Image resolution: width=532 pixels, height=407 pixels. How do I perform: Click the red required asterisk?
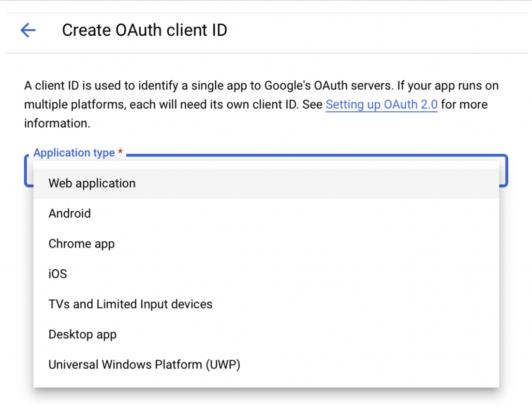point(120,153)
